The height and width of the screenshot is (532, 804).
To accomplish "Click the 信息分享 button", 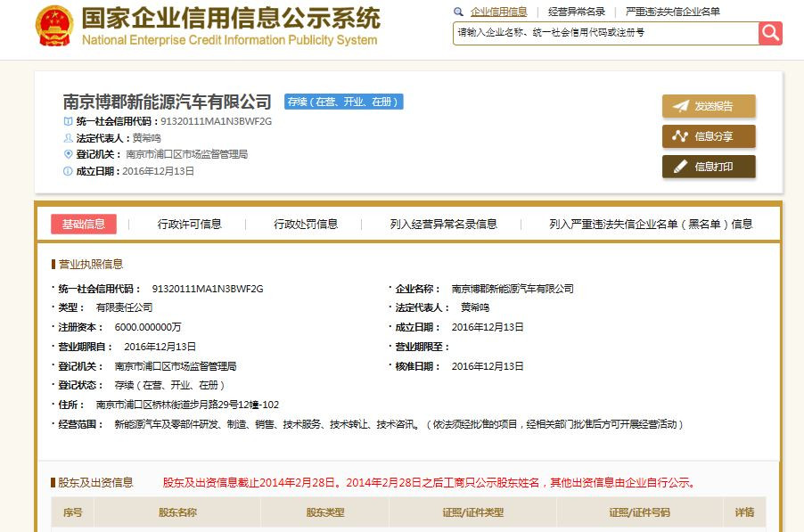I will [x=709, y=136].
